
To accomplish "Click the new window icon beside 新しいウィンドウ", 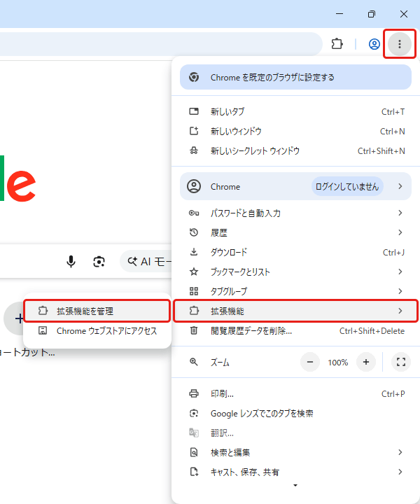I will pyautogui.click(x=194, y=131).
